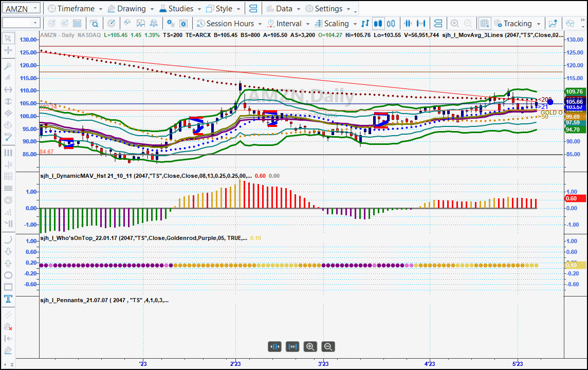Viewport: 588px width, 370px height.
Task: Click the window gear properties icon
Action: tap(183, 23)
